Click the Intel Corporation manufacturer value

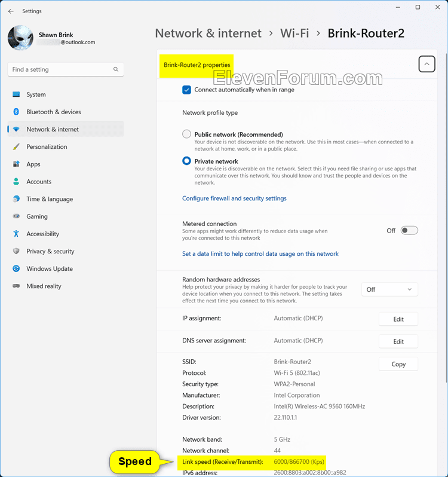pyautogui.click(x=297, y=395)
